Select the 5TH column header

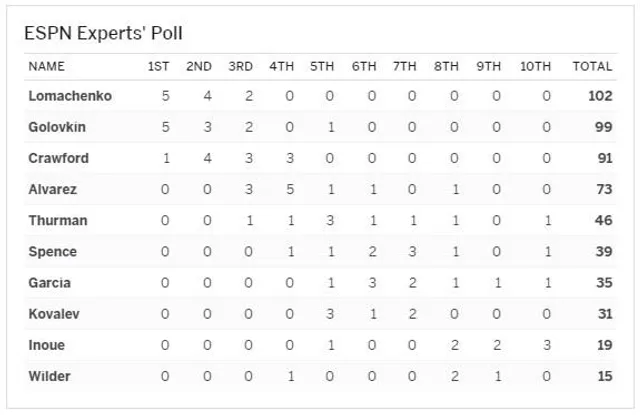click(x=322, y=67)
